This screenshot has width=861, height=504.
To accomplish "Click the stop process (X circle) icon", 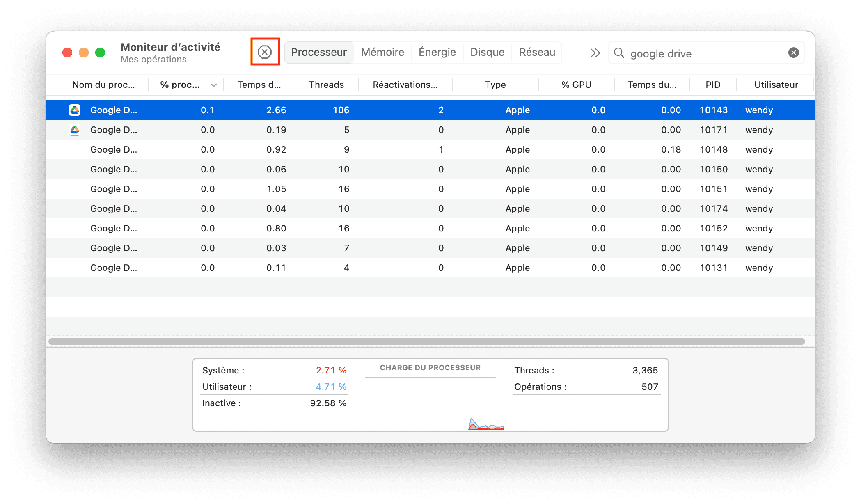I will click(265, 52).
